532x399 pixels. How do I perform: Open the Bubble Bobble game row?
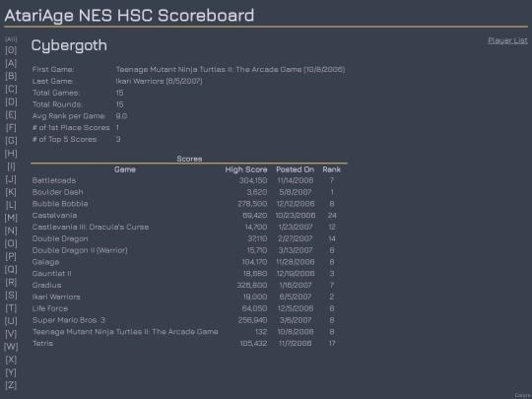tap(60, 204)
